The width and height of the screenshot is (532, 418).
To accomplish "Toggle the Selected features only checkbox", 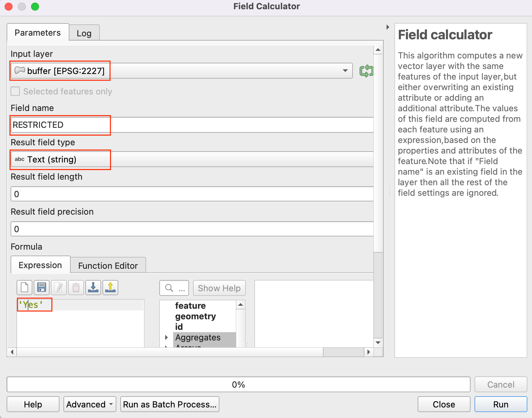I will (x=16, y=91).
